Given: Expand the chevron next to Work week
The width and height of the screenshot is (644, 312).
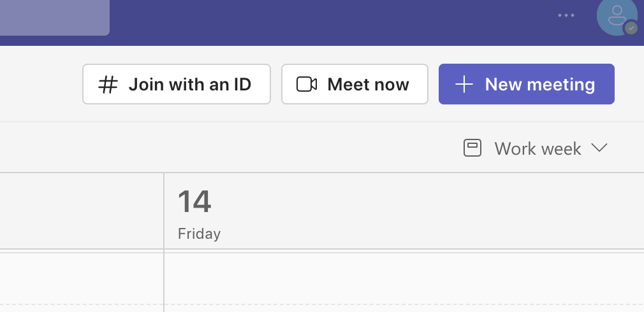Looking at the screenshot, I should [x=599, y=148].
